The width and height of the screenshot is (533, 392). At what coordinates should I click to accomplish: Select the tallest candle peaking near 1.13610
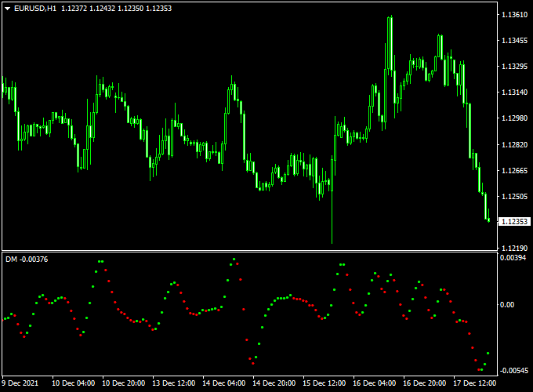(x=392, y=42)
